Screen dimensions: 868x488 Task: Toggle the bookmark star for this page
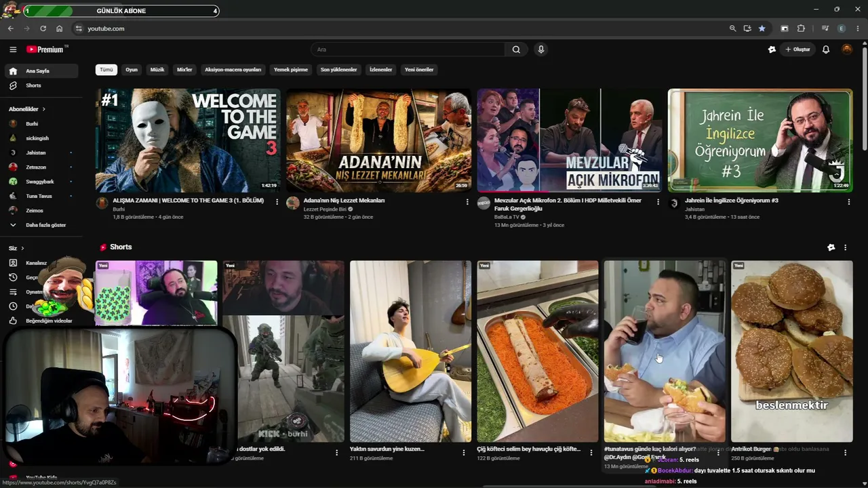point(762,28)
